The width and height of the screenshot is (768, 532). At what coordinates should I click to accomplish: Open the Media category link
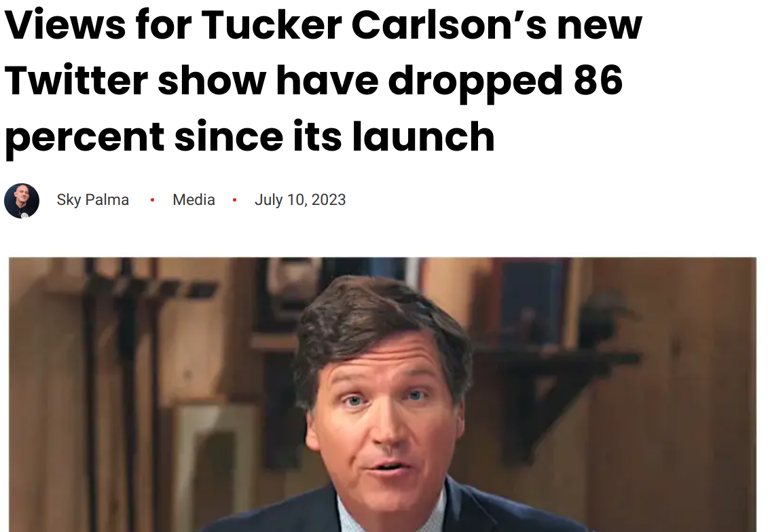(x=194, y=199)
